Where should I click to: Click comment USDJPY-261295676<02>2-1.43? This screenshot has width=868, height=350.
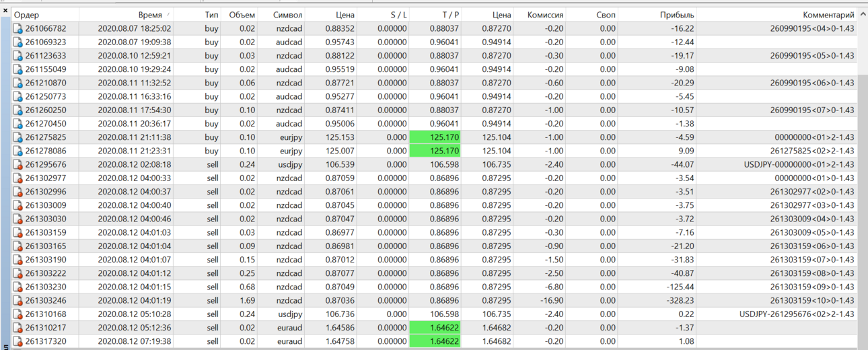[x=797, y=314]
